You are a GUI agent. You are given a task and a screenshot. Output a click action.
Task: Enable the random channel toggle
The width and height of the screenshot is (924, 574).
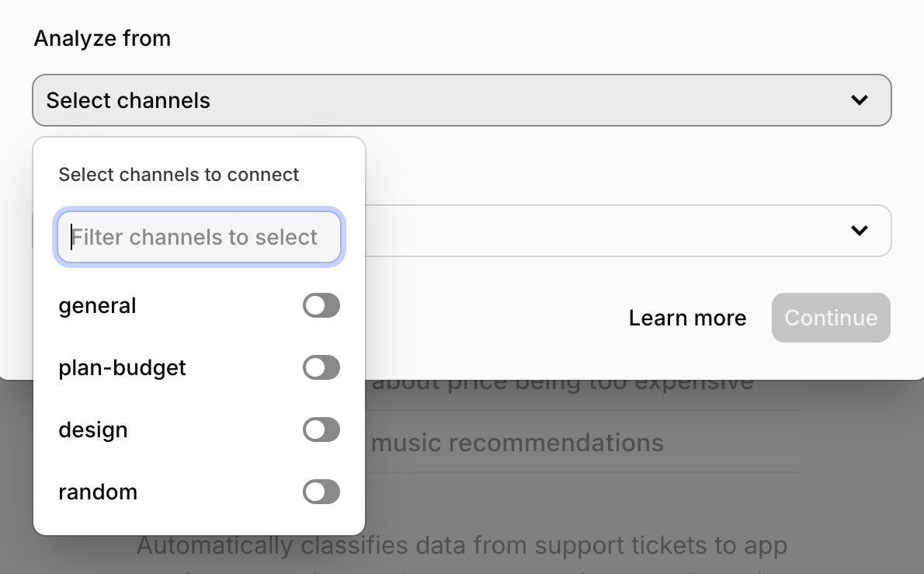tap(321, 492)
